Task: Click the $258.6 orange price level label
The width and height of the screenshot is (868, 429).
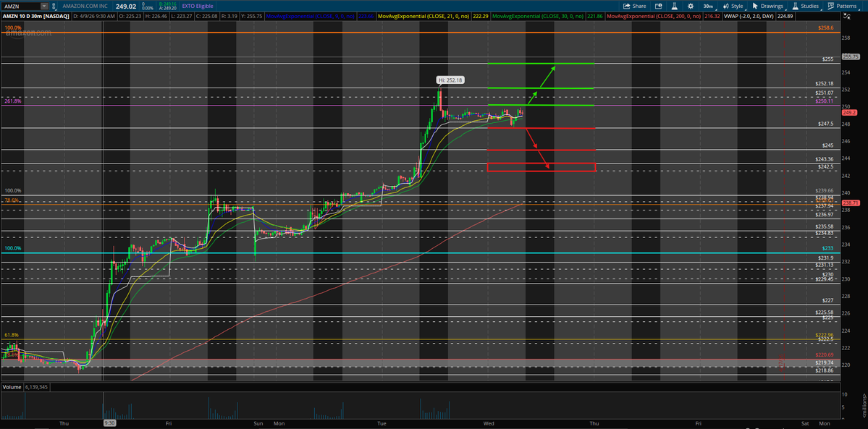Action: click(x=827, y=27)
